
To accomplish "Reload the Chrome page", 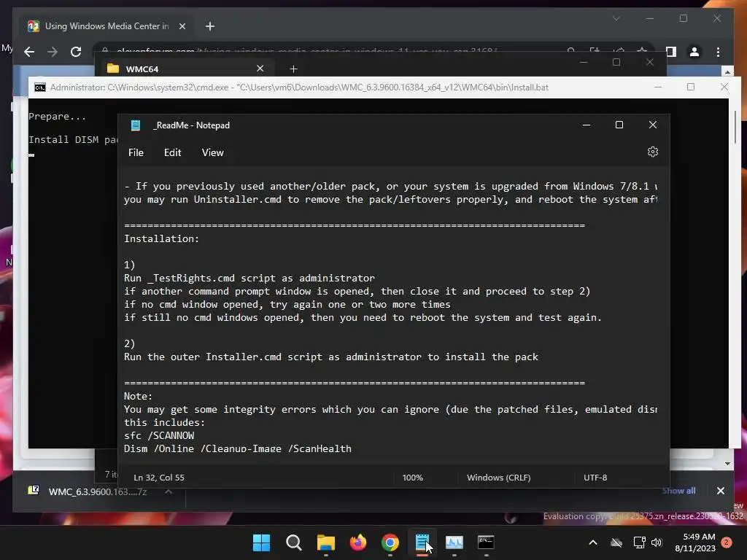I will [76, 52].
